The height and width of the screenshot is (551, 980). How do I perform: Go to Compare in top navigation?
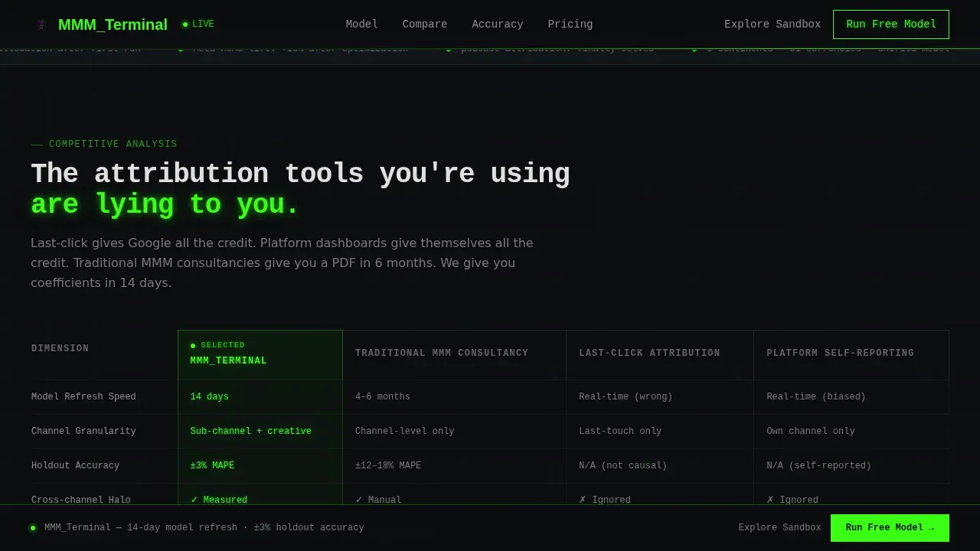pos(425,24)
